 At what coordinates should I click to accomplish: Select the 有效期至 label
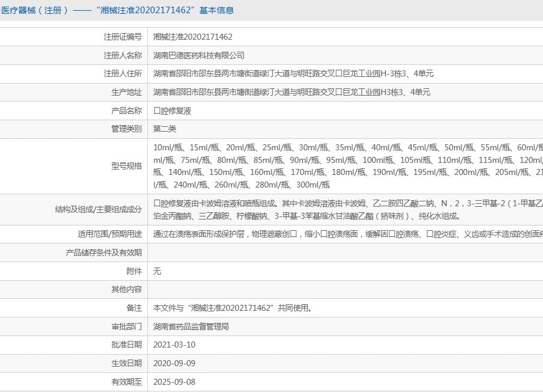[x=126, y=382]
